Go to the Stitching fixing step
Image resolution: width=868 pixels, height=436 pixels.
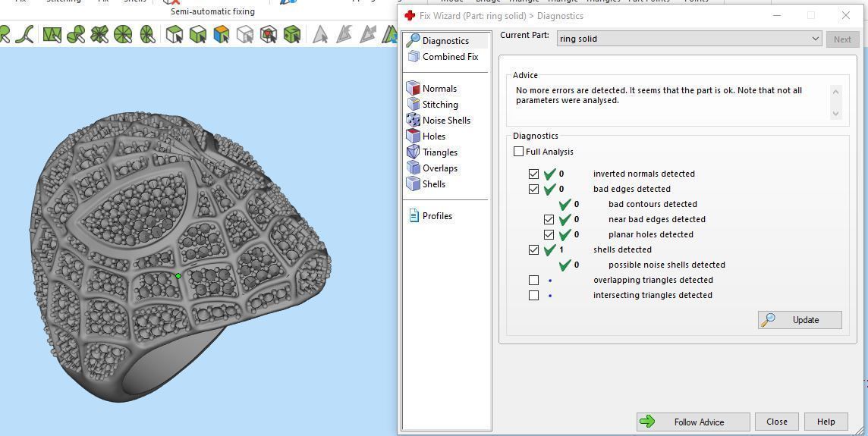[x=432, y=104]
